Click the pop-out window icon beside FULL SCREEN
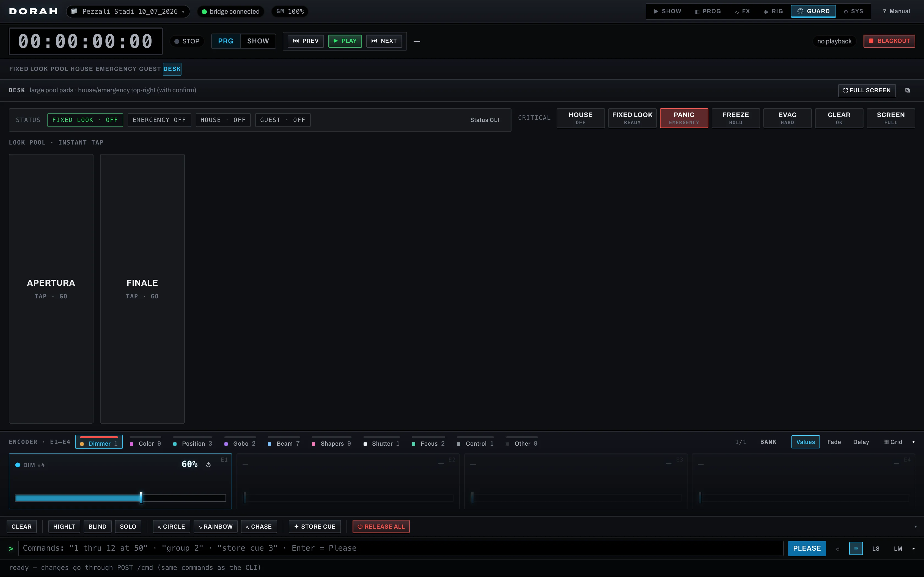This screenshot has width=924, height=577. (x=908, y=90)
